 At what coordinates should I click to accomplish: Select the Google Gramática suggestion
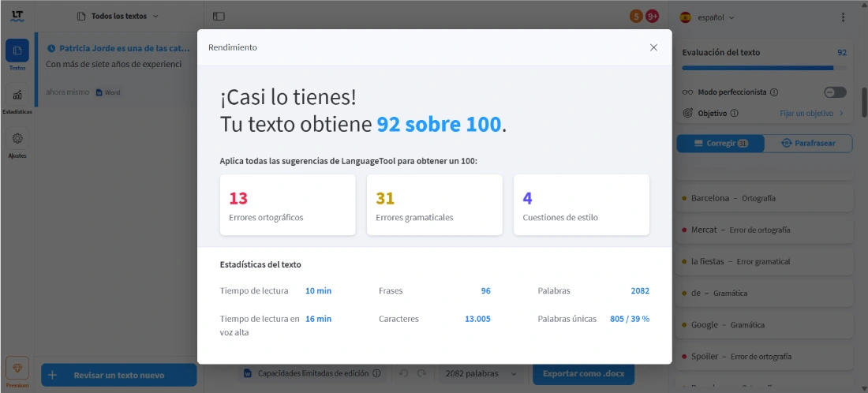764,325
